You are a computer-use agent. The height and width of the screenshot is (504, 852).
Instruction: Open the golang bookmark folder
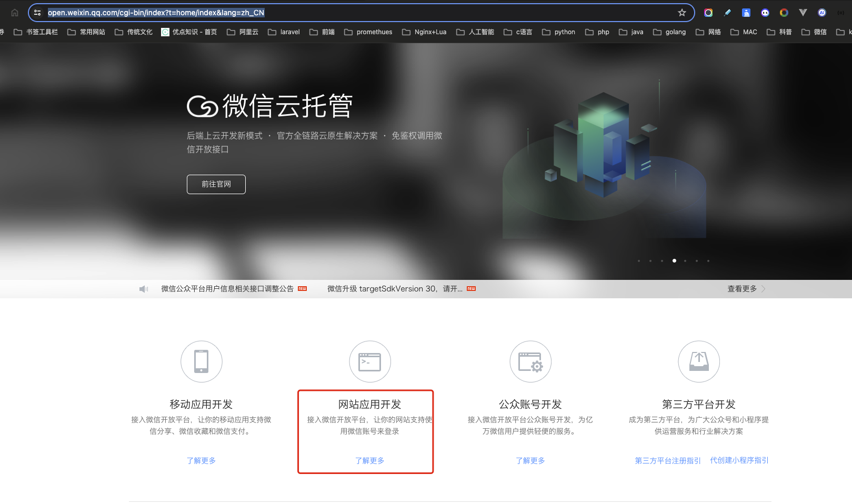click(x=669, y=32)
